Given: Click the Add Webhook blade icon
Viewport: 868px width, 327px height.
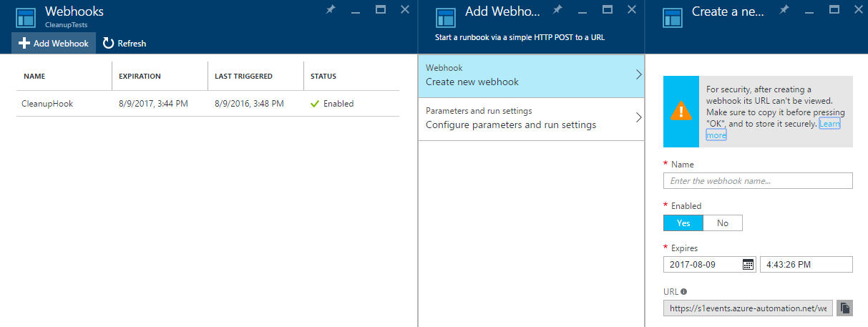Looking at the screenshot, I should pyautogui.click(x=445, y=17).
